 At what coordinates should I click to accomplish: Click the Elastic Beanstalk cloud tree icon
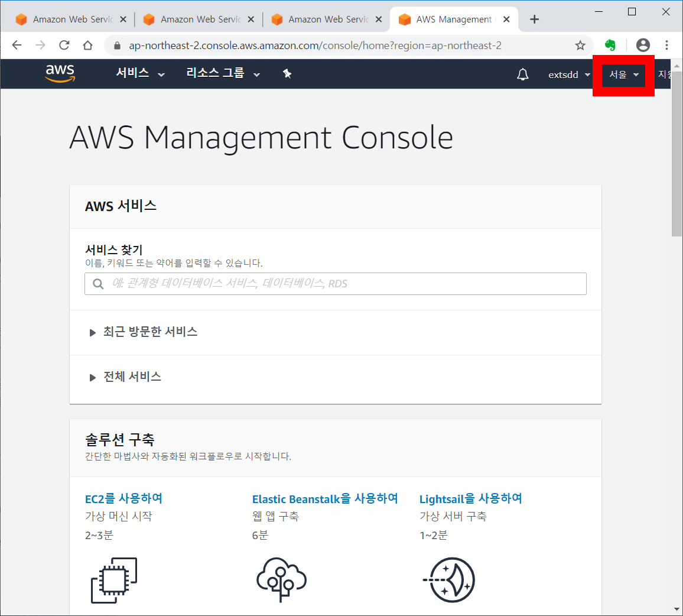tap(281, 580)
